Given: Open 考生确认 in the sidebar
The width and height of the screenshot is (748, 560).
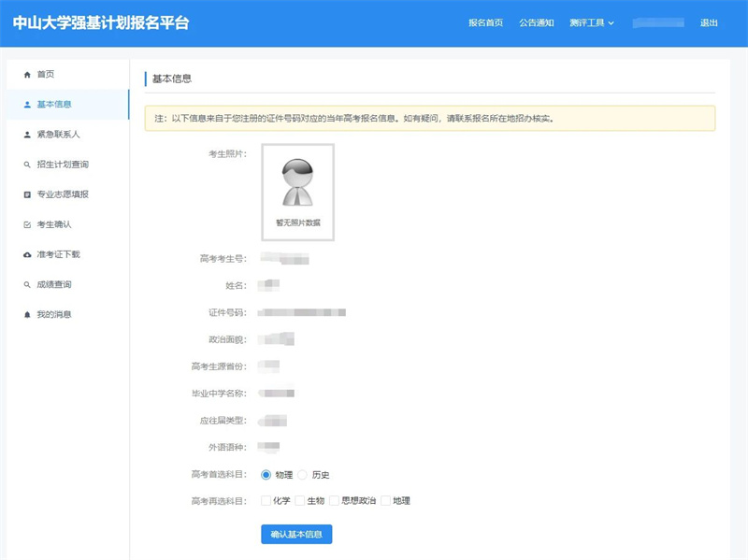Looking at the screenshot, I should coord(67,224).
